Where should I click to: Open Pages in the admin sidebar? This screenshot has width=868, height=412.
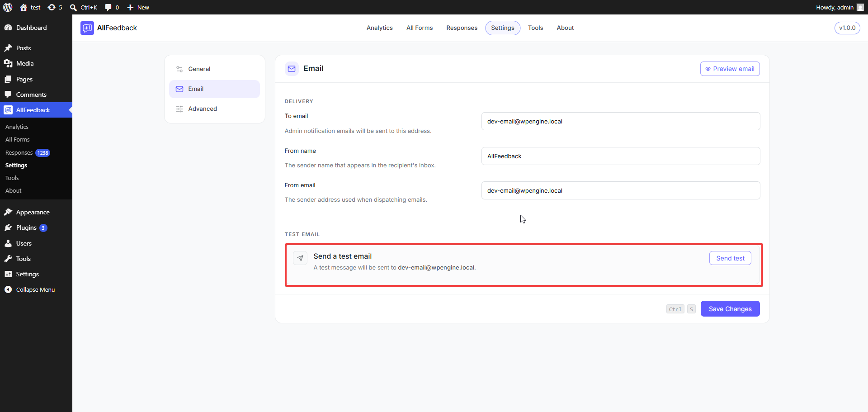(36, 79)
